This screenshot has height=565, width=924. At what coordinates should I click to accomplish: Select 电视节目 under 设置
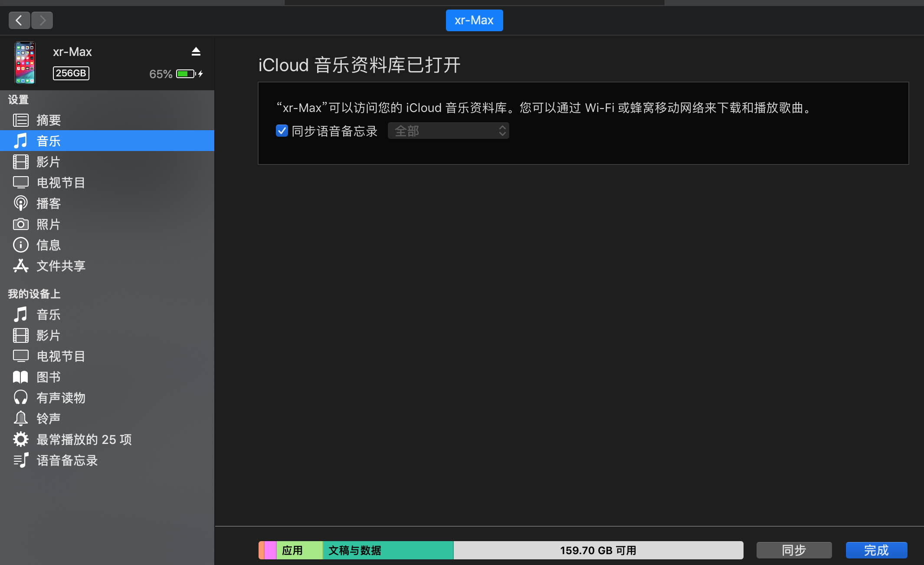(61, 183)
